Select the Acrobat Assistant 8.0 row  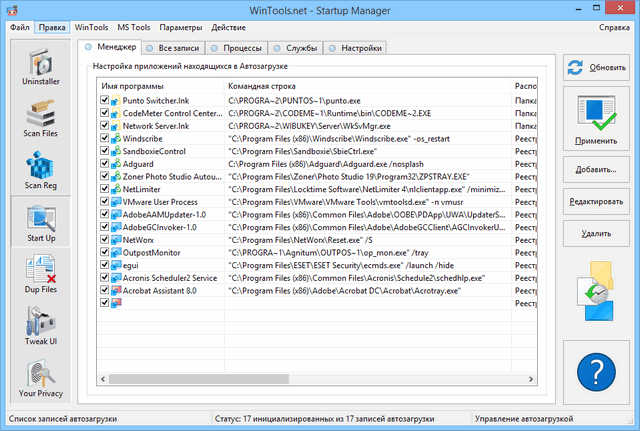[167, 290]
